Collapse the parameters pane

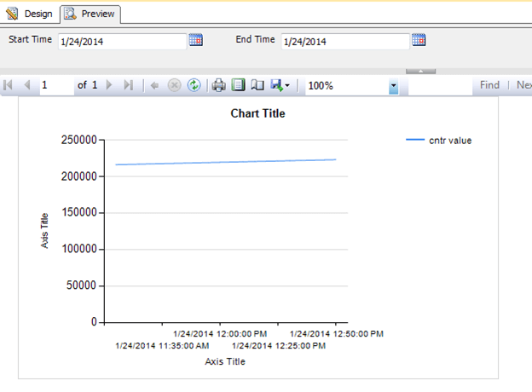[420, 72]
